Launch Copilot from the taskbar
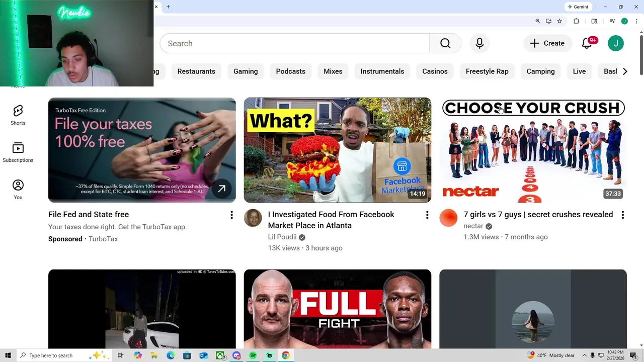Screen dimensions: 644x362 (x=138, y=355)
